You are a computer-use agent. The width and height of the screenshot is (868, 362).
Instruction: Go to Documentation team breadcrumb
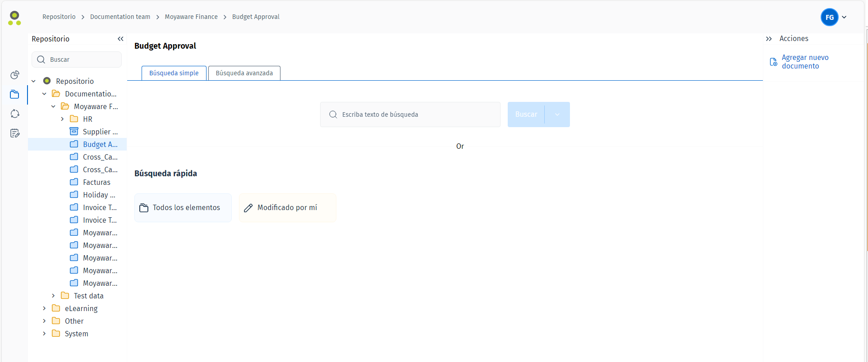pyautogui.click(x=120, y=17)
